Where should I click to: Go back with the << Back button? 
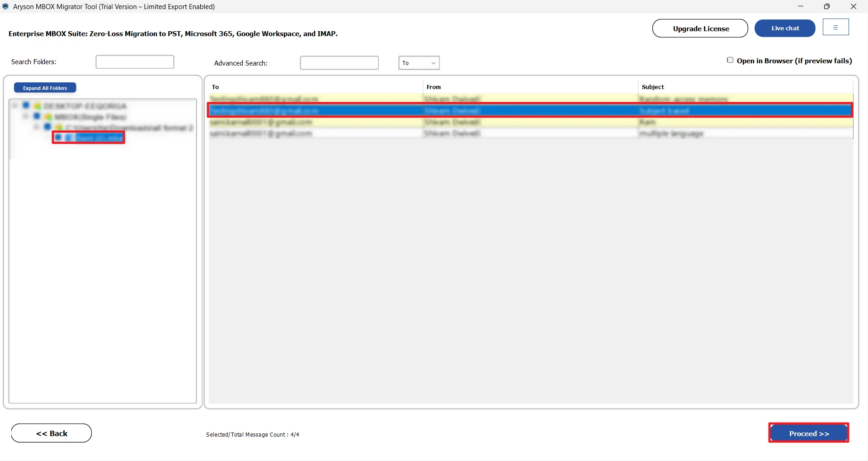pyautogui.click(x=52, y=433)
